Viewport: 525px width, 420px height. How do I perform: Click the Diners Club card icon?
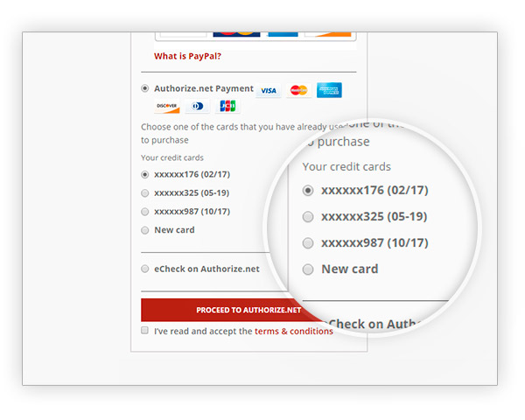click(197, 106)
